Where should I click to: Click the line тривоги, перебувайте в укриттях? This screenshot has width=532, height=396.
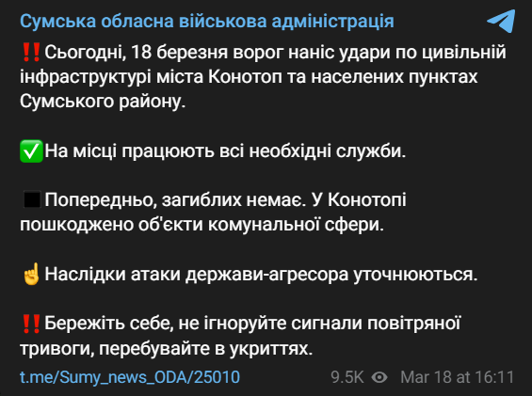(166, 348)
